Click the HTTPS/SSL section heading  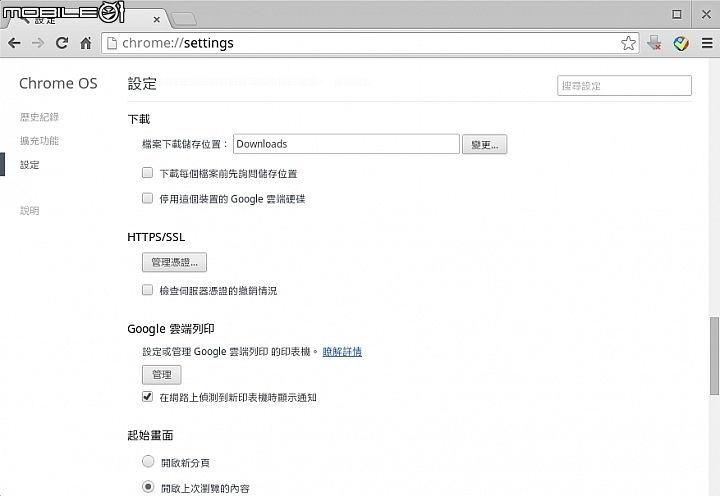click(x=156, y=237)
